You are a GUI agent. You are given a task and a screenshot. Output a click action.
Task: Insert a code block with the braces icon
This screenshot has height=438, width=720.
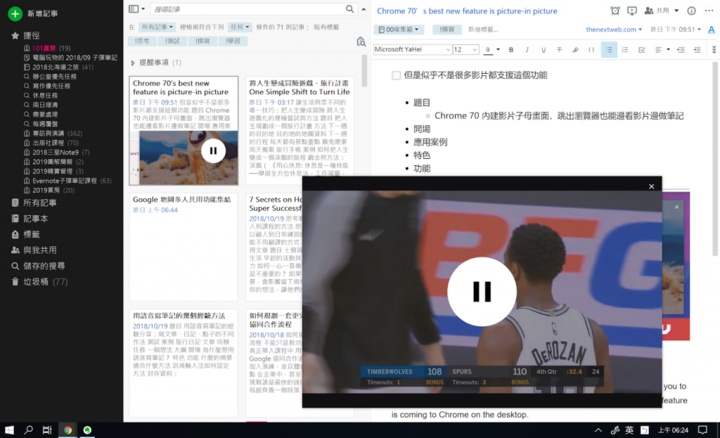point(591,50)
